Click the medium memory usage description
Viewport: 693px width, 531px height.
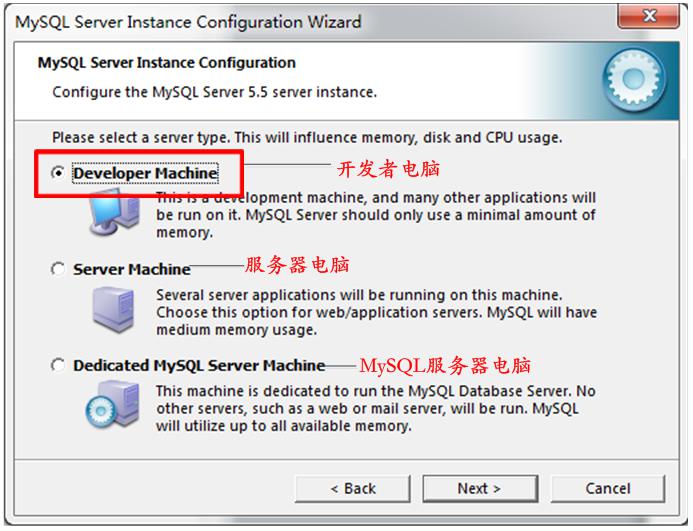(377, 312)
